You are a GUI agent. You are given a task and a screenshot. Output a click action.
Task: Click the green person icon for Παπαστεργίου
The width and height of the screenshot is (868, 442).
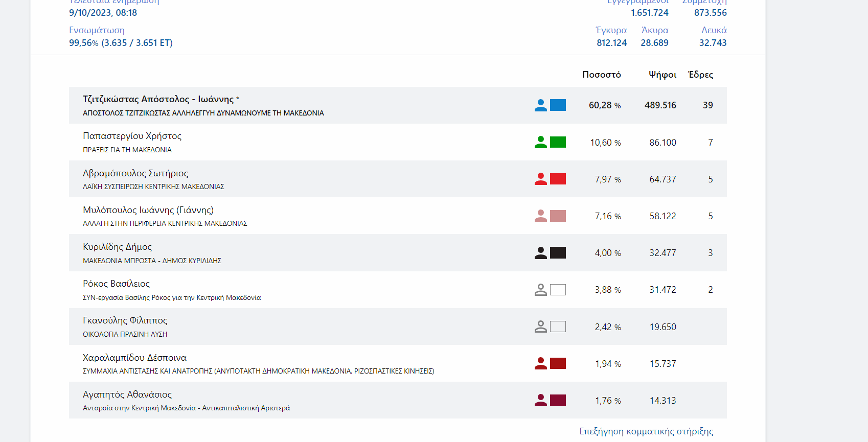click(x=540, y=142)
